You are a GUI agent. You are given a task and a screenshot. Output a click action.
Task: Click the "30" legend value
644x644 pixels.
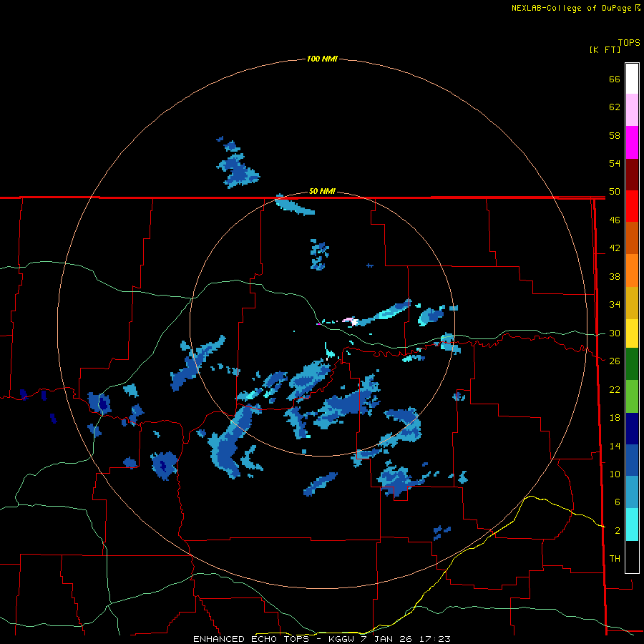click(615, 333)
